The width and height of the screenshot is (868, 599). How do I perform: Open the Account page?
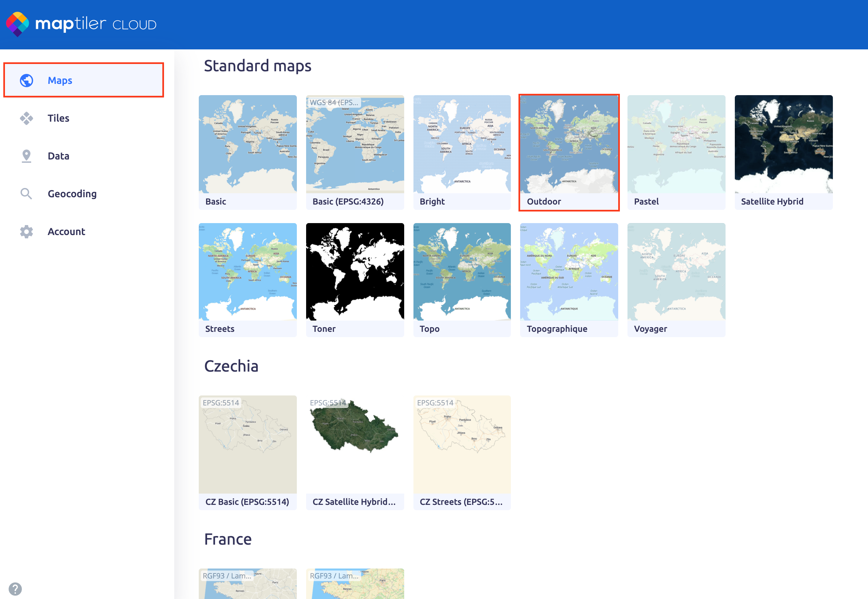(66, 232)
